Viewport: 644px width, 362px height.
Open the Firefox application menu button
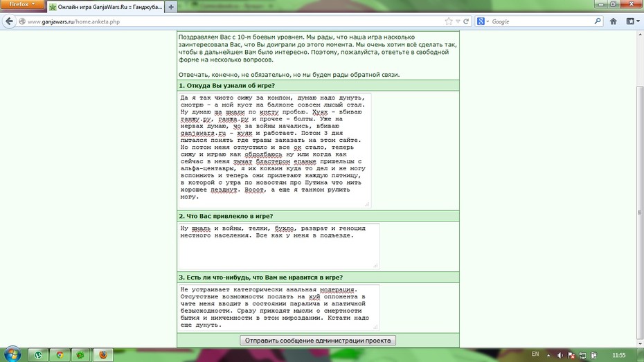[x=22, y=5]
